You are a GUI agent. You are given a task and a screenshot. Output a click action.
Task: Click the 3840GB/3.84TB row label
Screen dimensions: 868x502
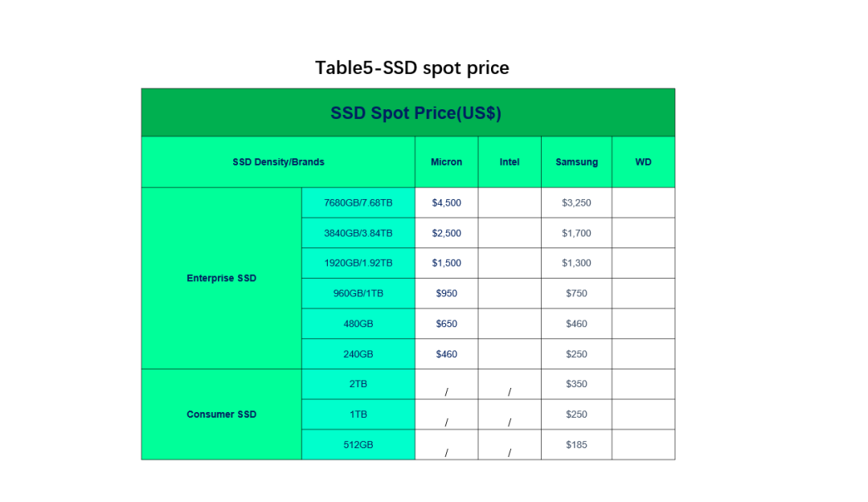coord(358,233)
